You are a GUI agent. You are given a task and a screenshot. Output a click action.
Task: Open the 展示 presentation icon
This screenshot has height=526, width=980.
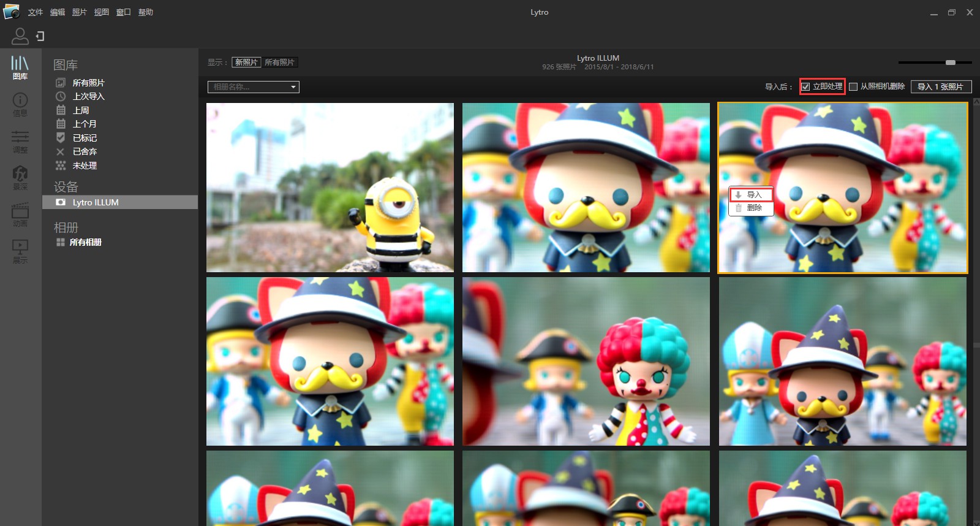(x=20, y=251)
